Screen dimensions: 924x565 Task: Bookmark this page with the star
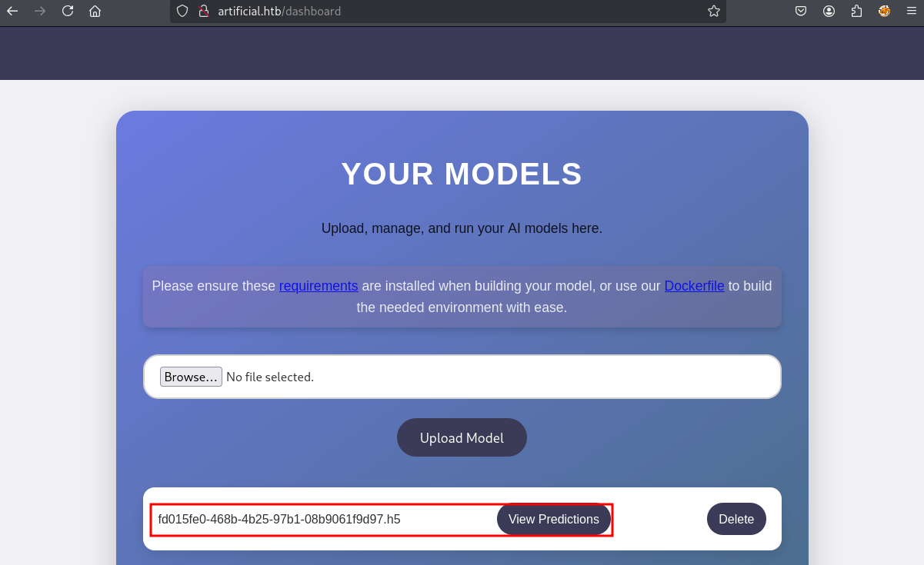(713, 11)
